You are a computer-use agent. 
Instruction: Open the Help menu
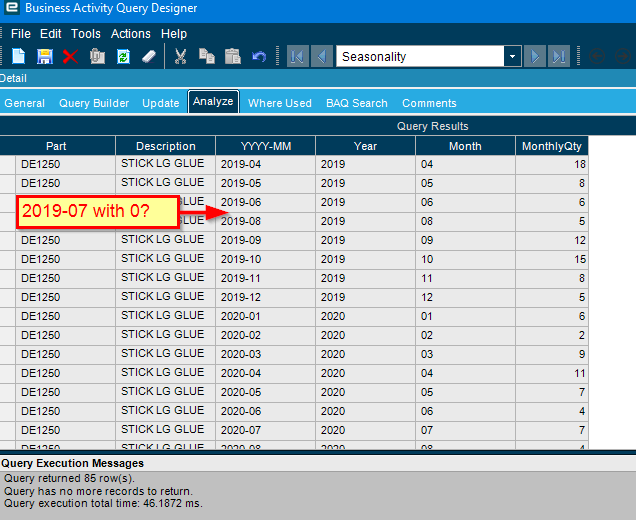[174, 34]
